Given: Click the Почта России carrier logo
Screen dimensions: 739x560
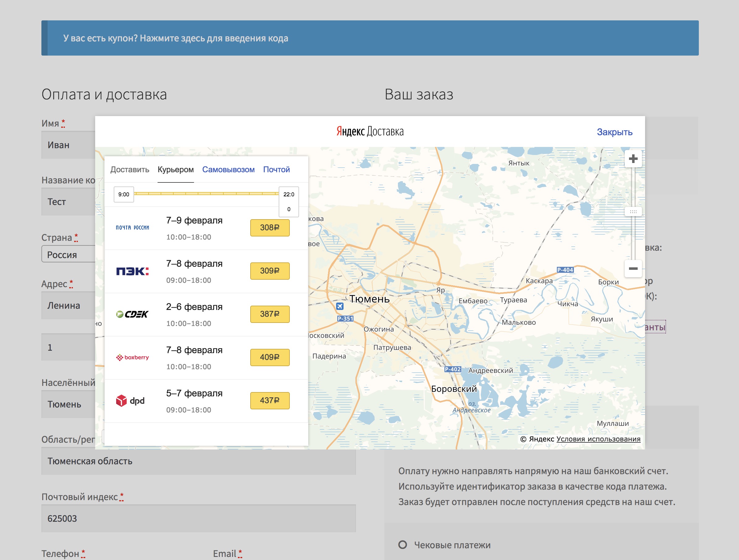Looking at the screenshot, I should [x=132, y=228].
